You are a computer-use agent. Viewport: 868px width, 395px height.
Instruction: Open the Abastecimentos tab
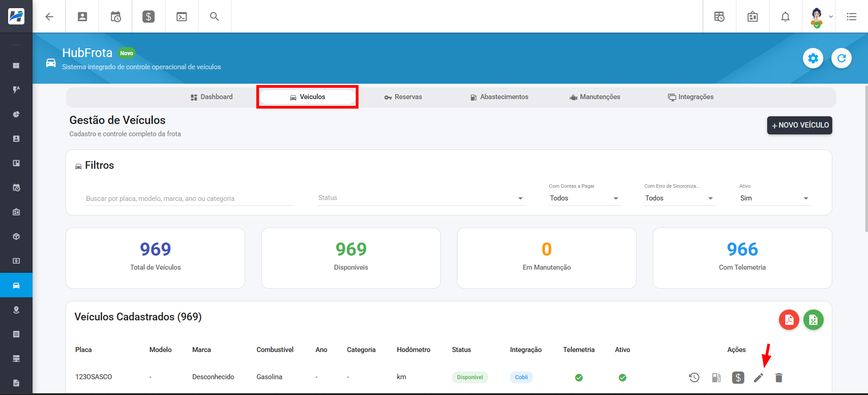499,97
